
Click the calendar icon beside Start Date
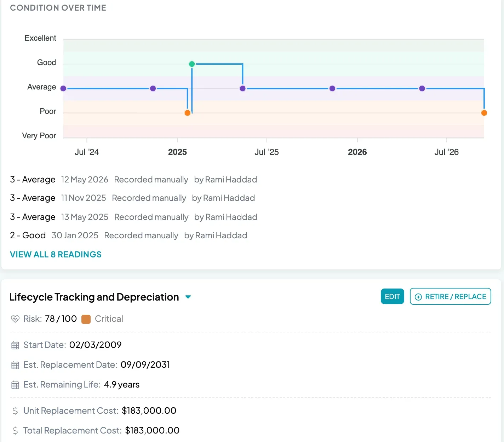tap(15, 345)
